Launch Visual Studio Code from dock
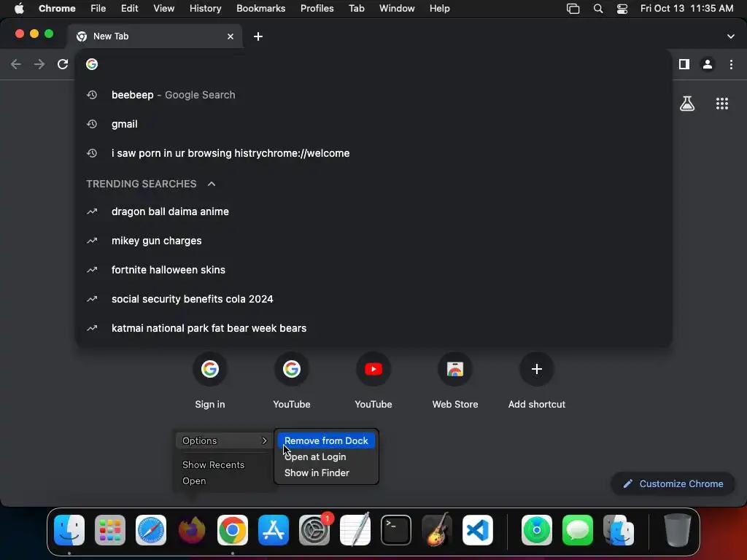747x560 pixels. (x=478, y=530)
